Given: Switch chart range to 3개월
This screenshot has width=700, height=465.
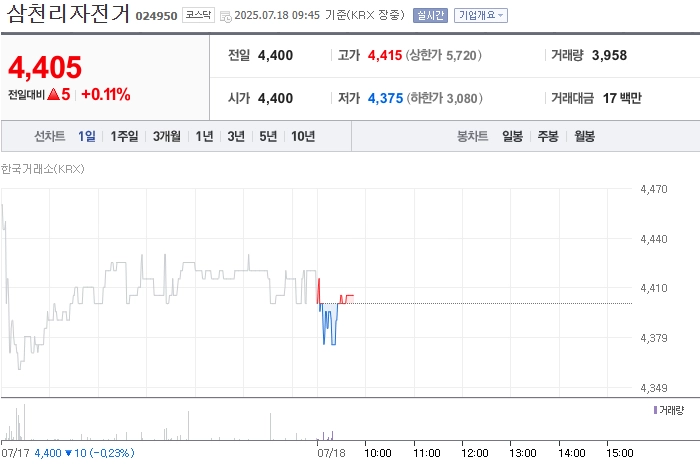Looking at the screenshot, I should tap(167, 136).
